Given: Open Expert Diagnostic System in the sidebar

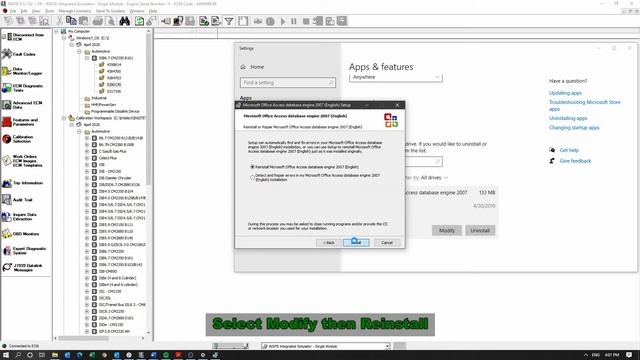Looking at the screenshot, I should point(24,251).
